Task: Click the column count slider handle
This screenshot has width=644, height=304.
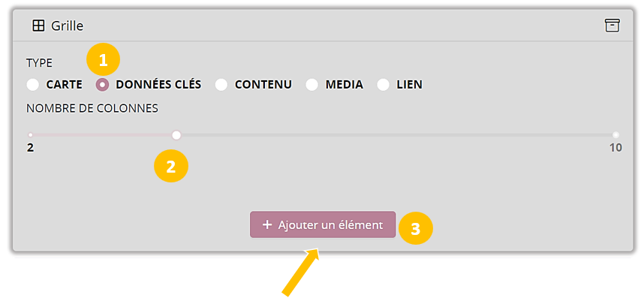Action: point(176,135)
